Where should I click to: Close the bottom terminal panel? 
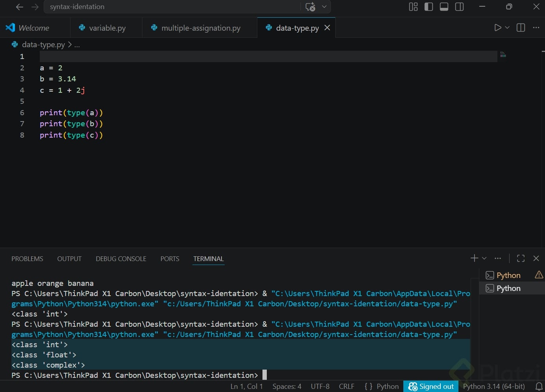coord(536,258)
